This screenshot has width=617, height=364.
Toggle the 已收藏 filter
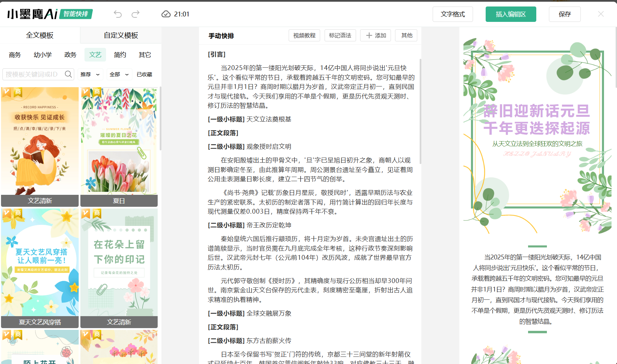tap(144, 75)
